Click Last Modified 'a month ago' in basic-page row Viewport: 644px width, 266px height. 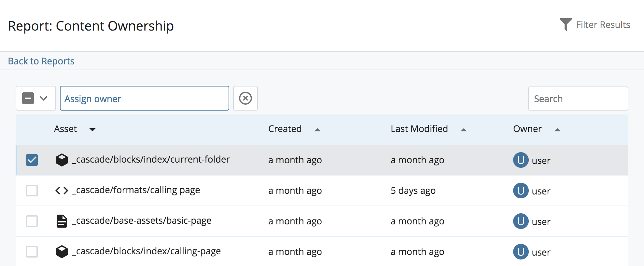(x=417, y=221)
